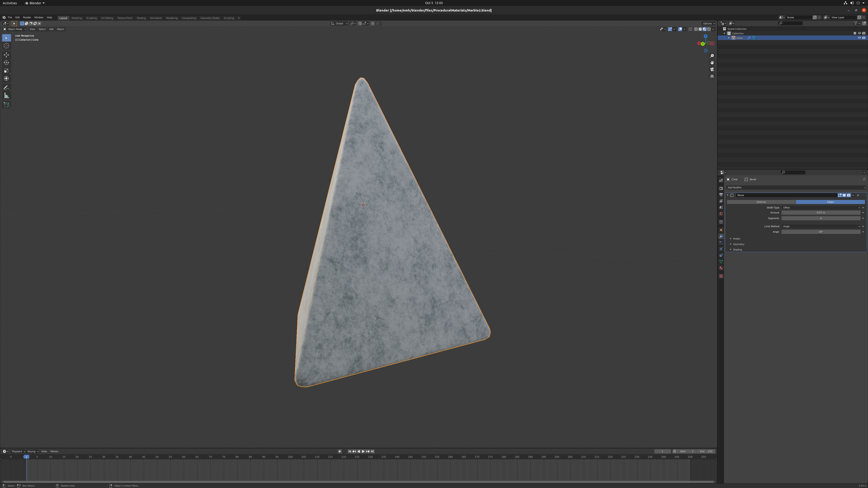The image size is (868, 488).
Task: Open the Render menu
Action: pyautogui.click(x=27, y=18)
